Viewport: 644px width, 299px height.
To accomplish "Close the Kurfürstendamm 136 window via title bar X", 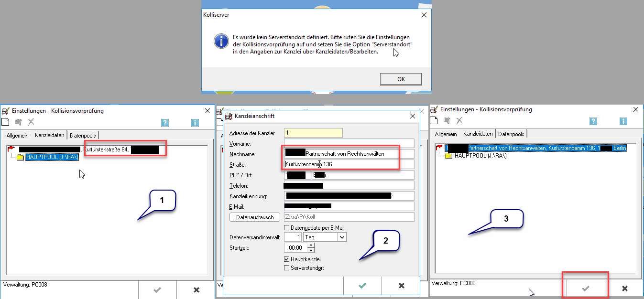I will point(635,109).
